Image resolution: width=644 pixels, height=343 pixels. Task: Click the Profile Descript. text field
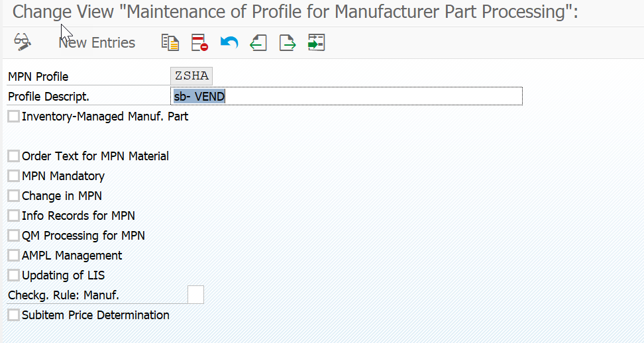[346, 97]
